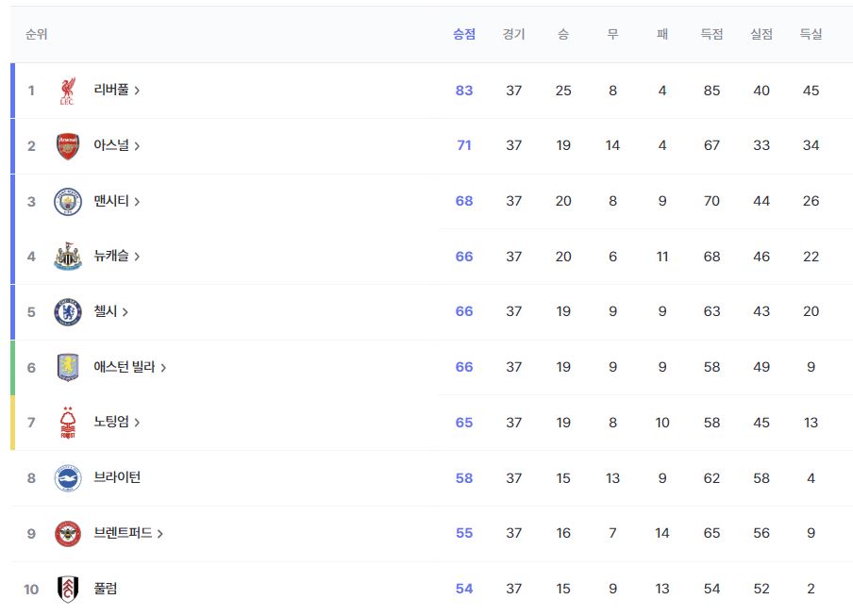Click the Manchester City crest
The height and width of the screenshot is (616, 853).
67,202
